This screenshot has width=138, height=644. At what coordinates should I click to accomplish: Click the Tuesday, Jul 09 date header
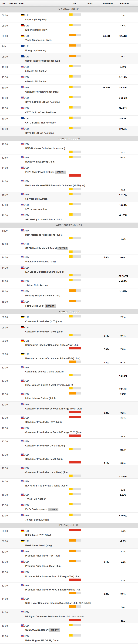[69, 139]
